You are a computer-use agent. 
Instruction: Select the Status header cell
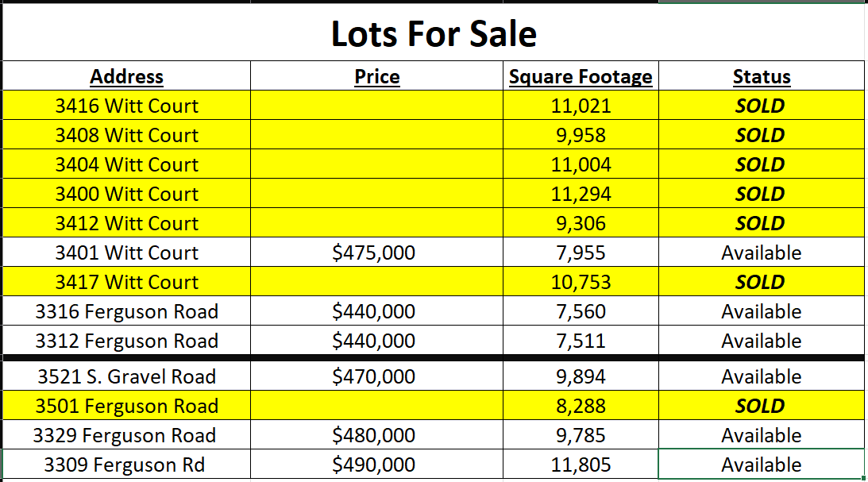[x=762, y=75]
